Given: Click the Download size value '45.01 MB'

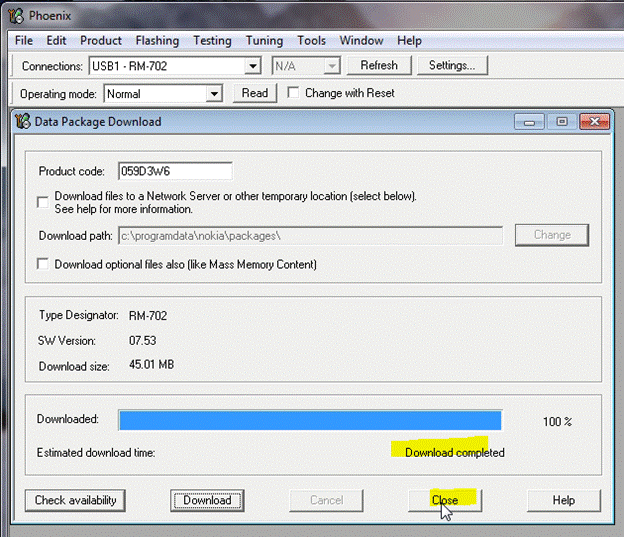Looking at the screenshot, I should coord(151,365).
